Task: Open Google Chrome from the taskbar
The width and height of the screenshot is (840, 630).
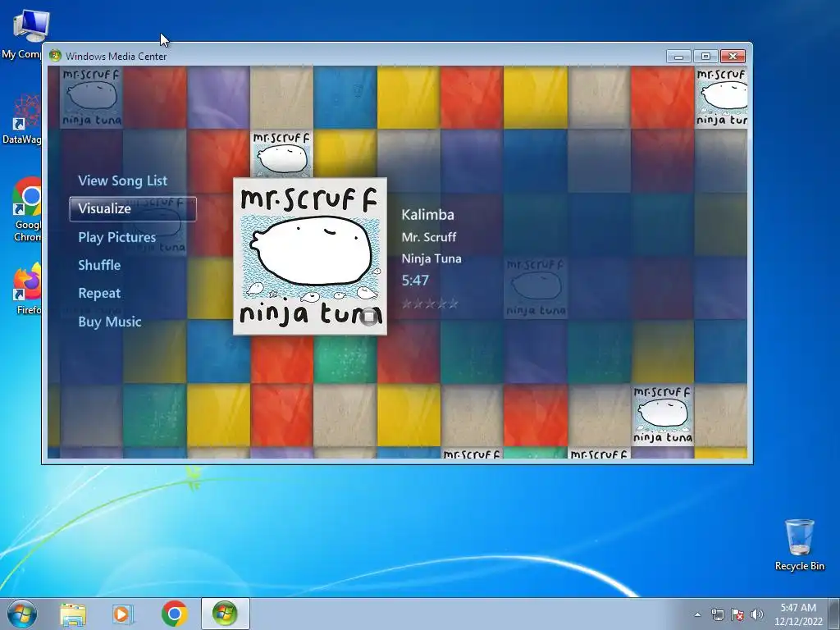Action: coord(174,614)
